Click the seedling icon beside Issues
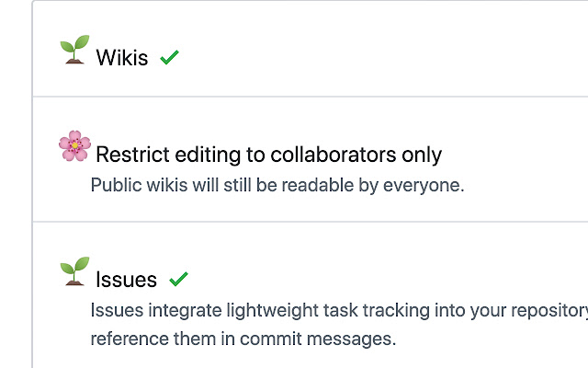This screenshot has height=368, width=588. pyautogui.click(x=74, y=271)
